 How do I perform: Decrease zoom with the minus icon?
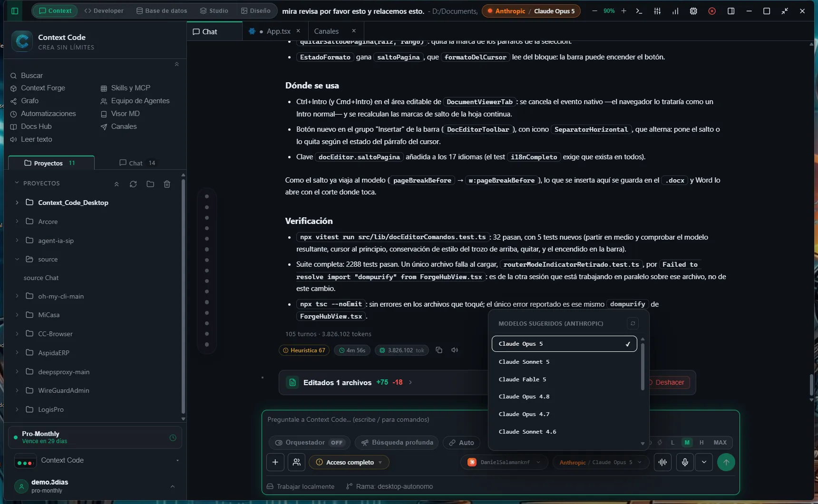tap(594, 11)
